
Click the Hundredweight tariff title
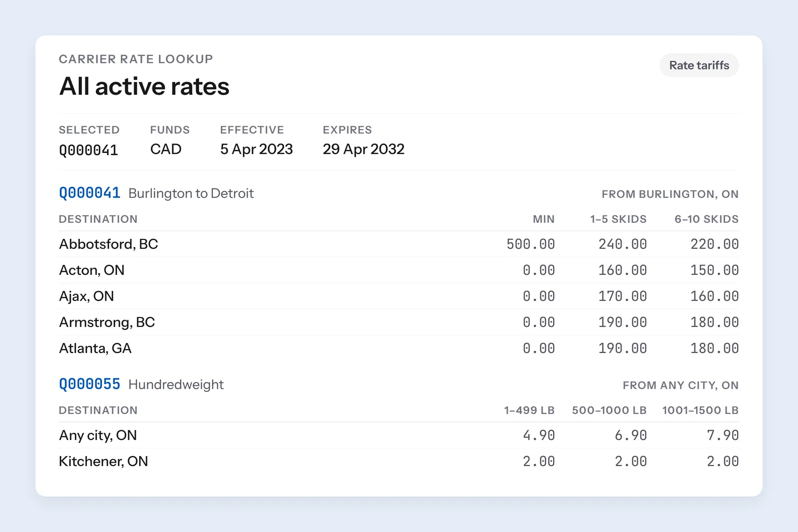[x=176, y=385]
